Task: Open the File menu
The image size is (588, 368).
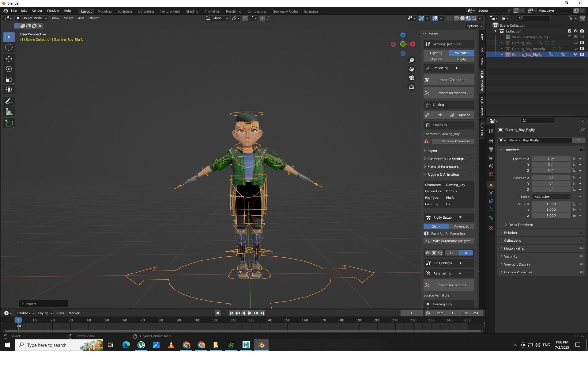Action: 14,11
